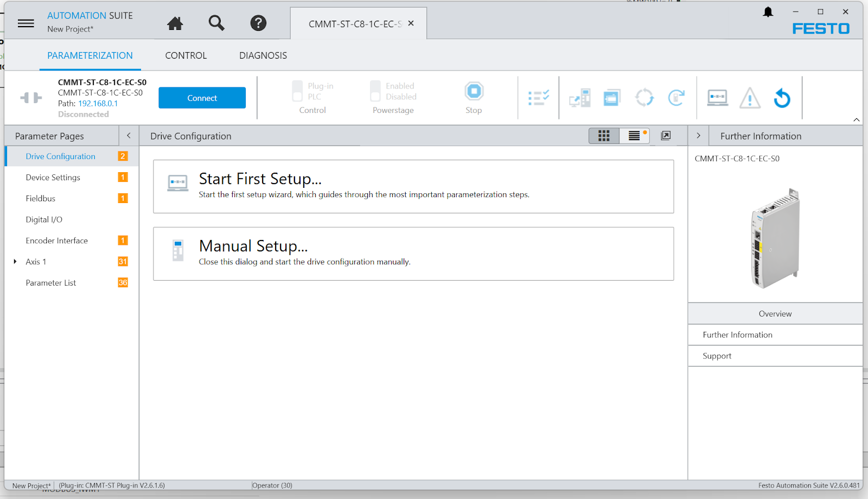Click the Drive Configuration badge 2

tap(123, 156)
